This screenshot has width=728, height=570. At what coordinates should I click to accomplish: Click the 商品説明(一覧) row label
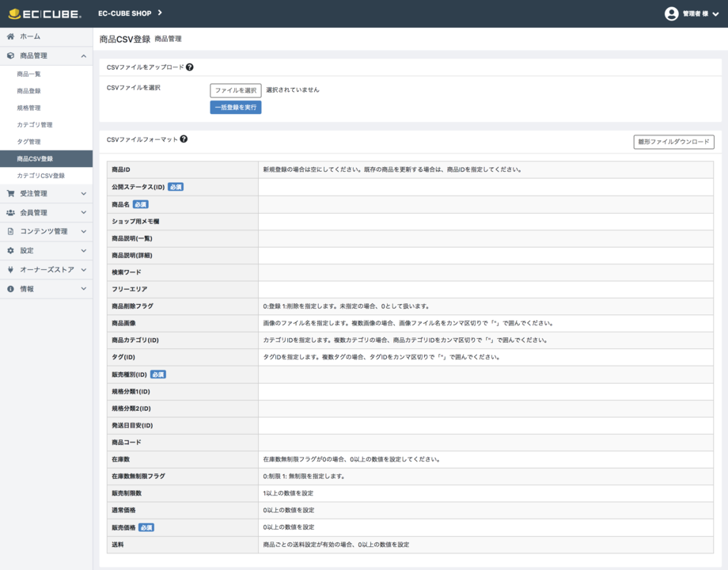click(x=132, y=238)
